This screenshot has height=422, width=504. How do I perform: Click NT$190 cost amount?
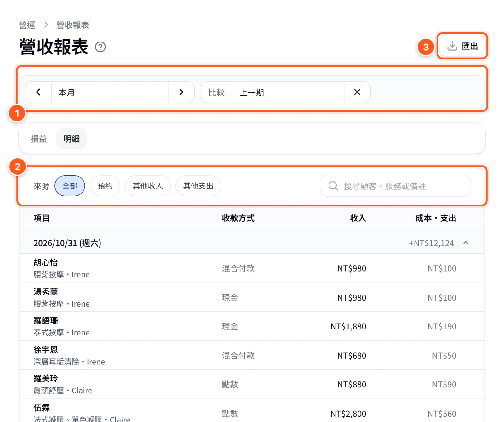coord(442,326)
